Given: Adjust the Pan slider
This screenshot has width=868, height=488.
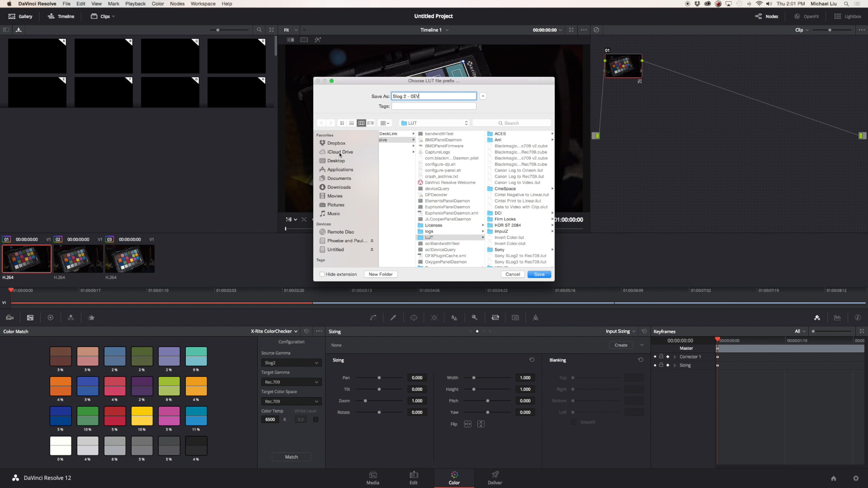Looking at the screenshot, I should [x=379, y=378].
